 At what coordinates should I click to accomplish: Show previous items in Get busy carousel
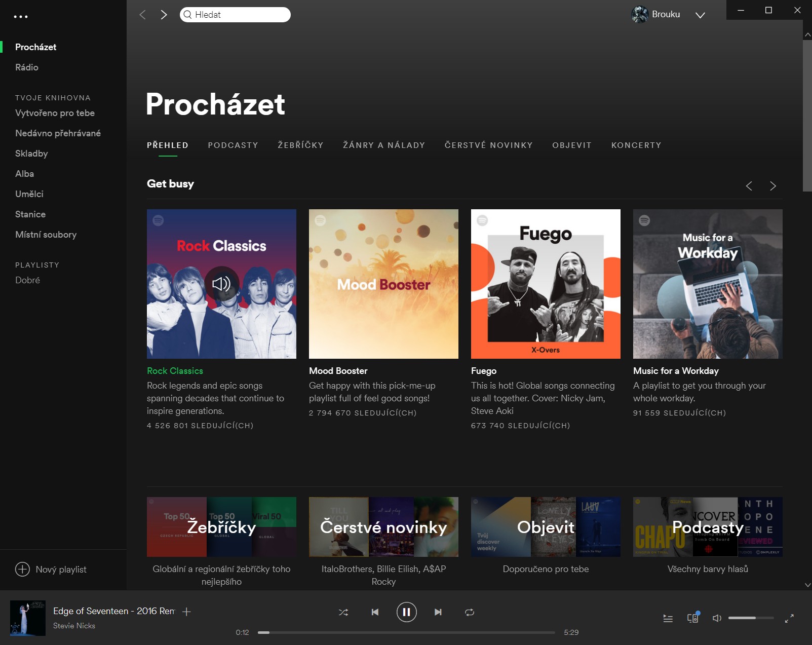(749, 186)
